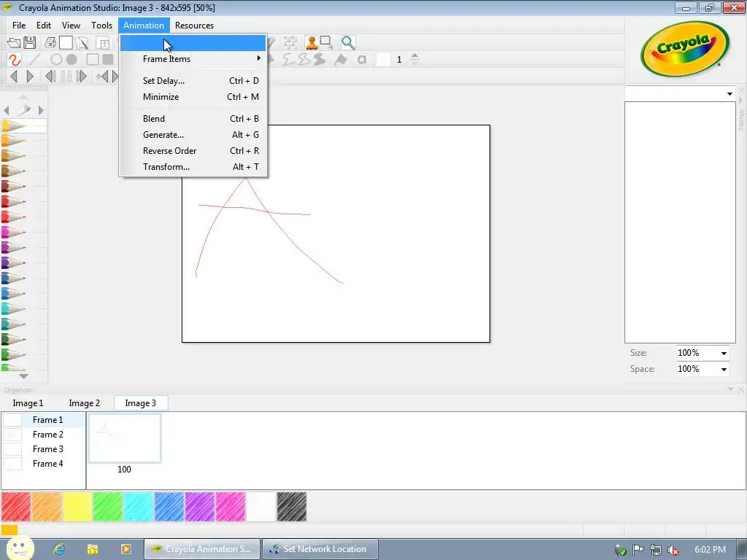The height and width of the screenshot is (560, 747).
Task: Choose Reverse Order from Animation menu
Action: [x=193, y=151]
